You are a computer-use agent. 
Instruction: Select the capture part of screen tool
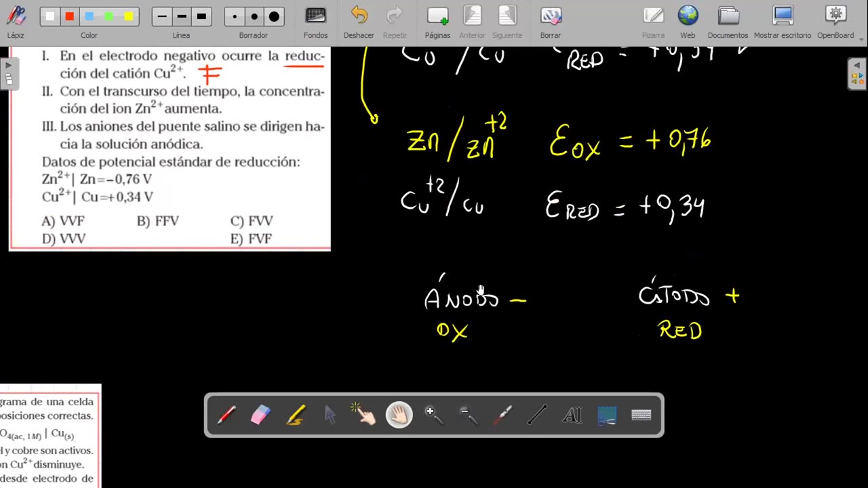point(607,415)
